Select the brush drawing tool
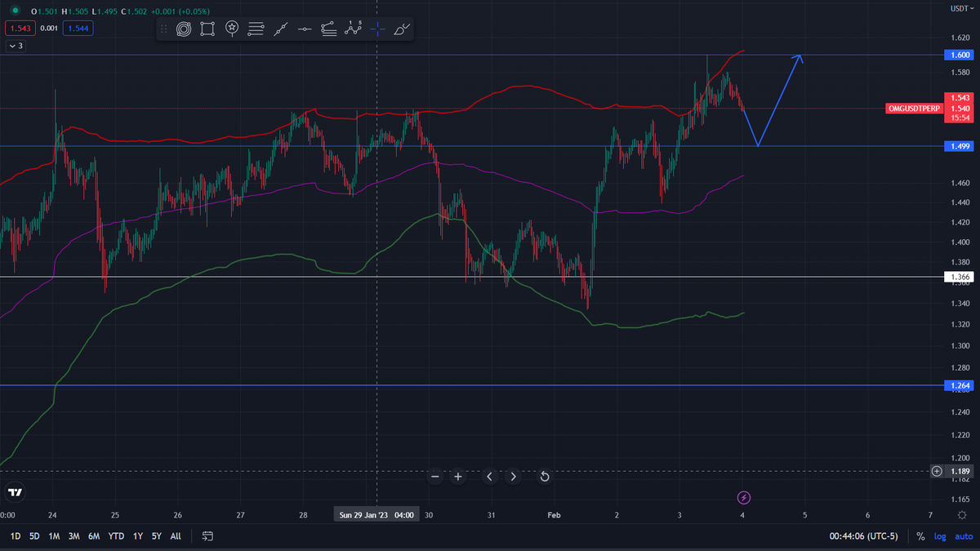Image resolution: width=980 pixels, height=551 pixels. click(402, 29)
